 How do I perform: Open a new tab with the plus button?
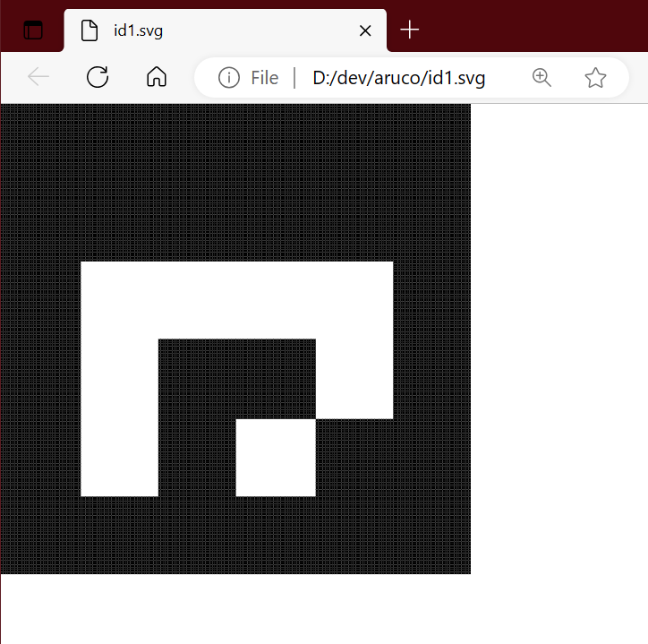[x=409, y=30]
